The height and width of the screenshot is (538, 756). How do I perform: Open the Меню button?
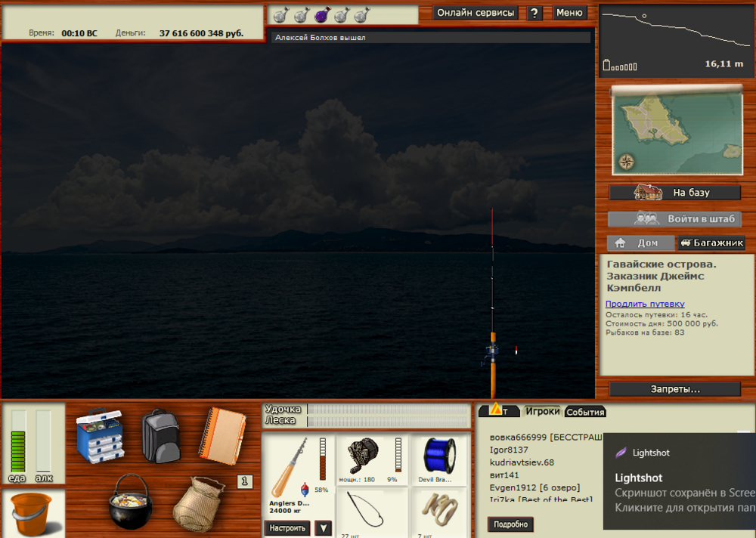pyautogui.click(x=569, y=13)
